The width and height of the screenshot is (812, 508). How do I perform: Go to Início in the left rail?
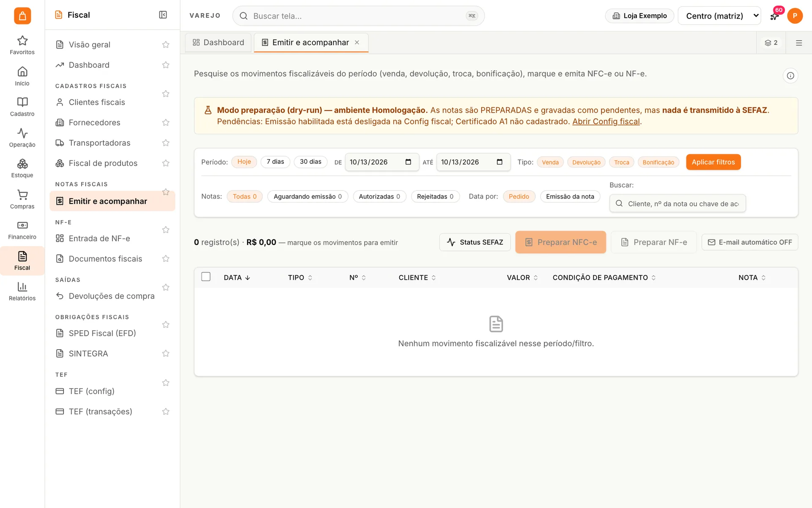(x=22, y=76)
